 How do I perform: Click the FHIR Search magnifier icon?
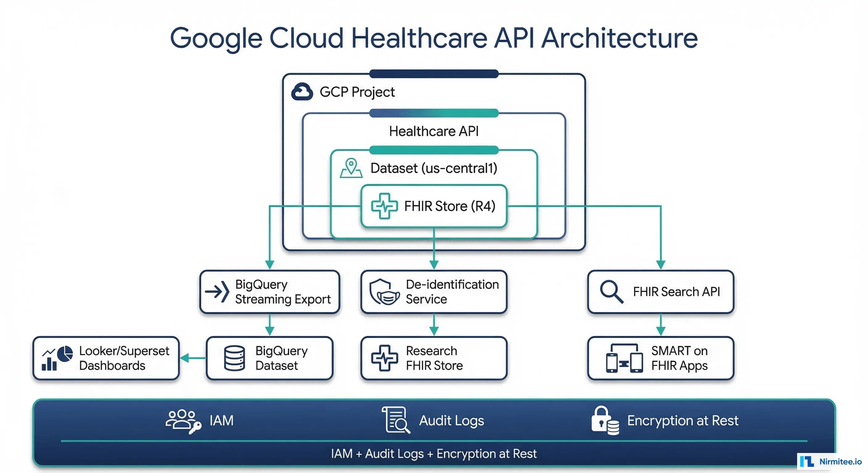[612, 292]
